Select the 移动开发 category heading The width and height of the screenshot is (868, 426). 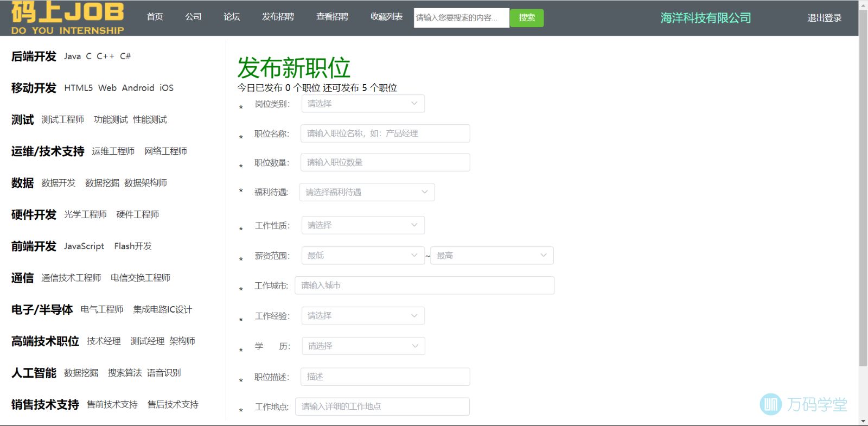pyautogui.click(x=34, y=88)
